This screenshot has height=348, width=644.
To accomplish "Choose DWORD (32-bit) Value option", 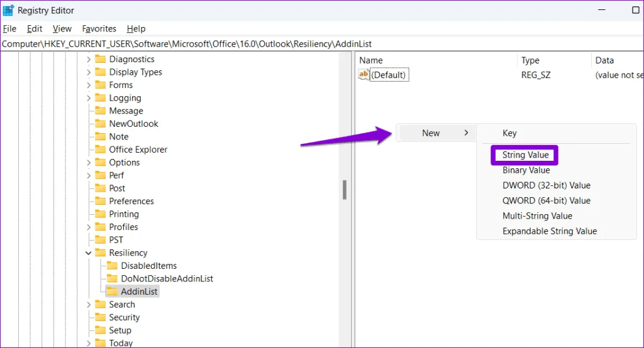I will coord(546,185).
